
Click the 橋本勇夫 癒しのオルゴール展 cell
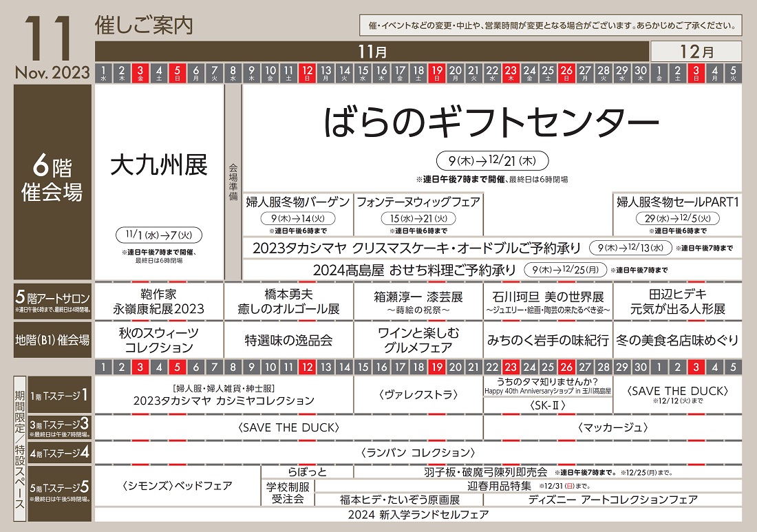pos(289,301)
